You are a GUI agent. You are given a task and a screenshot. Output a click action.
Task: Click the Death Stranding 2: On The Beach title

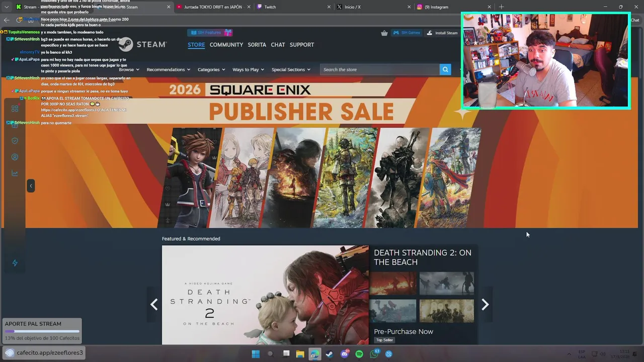[x=423, y=257]
